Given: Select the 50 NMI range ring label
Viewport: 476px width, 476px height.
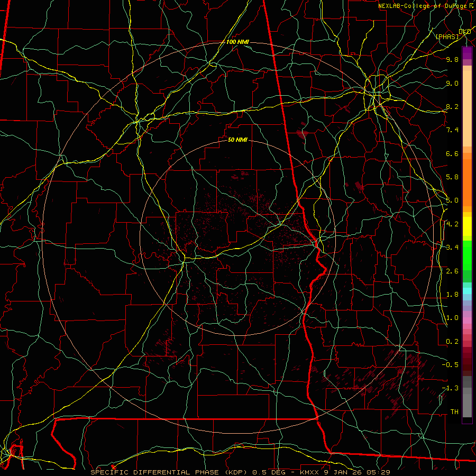Looking at the screenshot, I should click(x=237, y=140).
